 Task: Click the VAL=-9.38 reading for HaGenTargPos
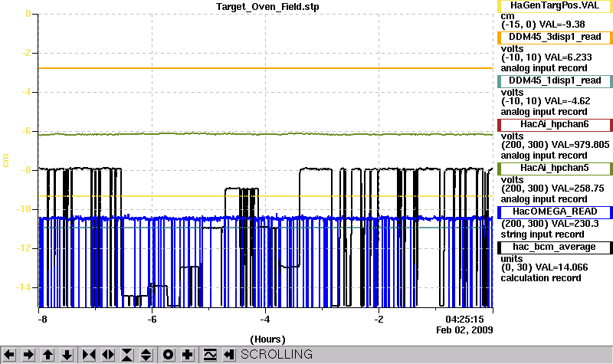click(x=562, y=25)
